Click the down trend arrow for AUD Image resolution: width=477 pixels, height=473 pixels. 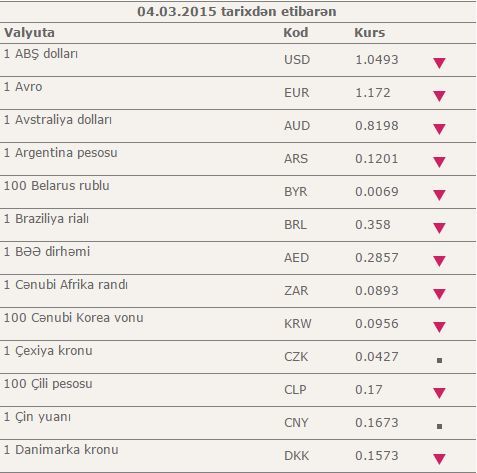439,129
